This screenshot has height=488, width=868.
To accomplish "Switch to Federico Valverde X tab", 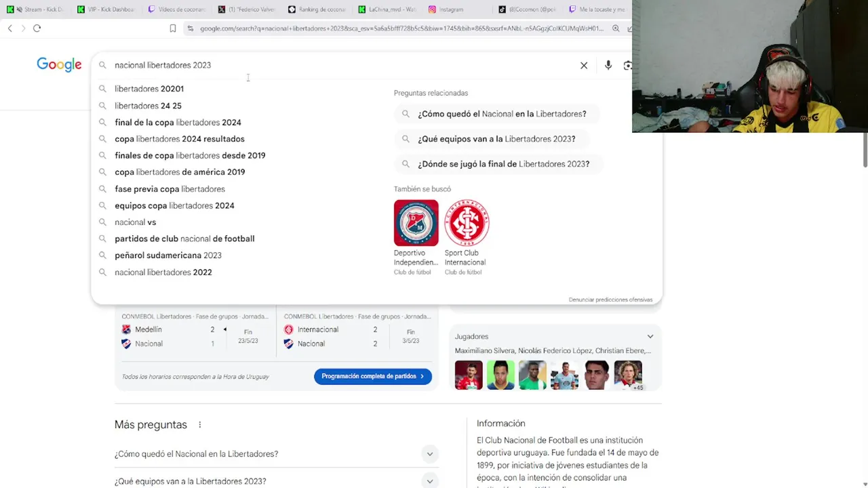I will point(248,9).
